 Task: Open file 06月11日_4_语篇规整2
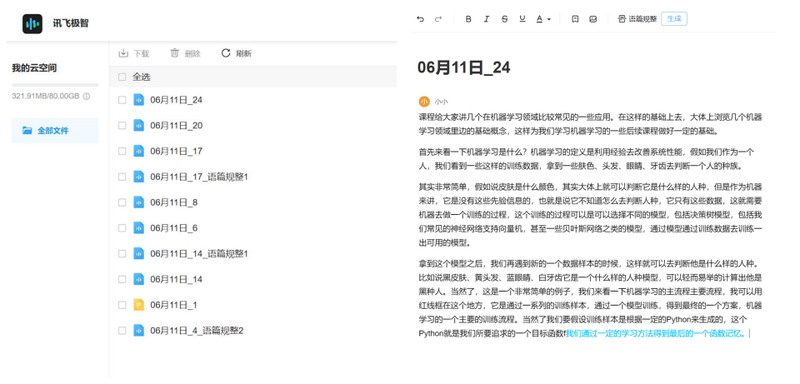(197, 330)
